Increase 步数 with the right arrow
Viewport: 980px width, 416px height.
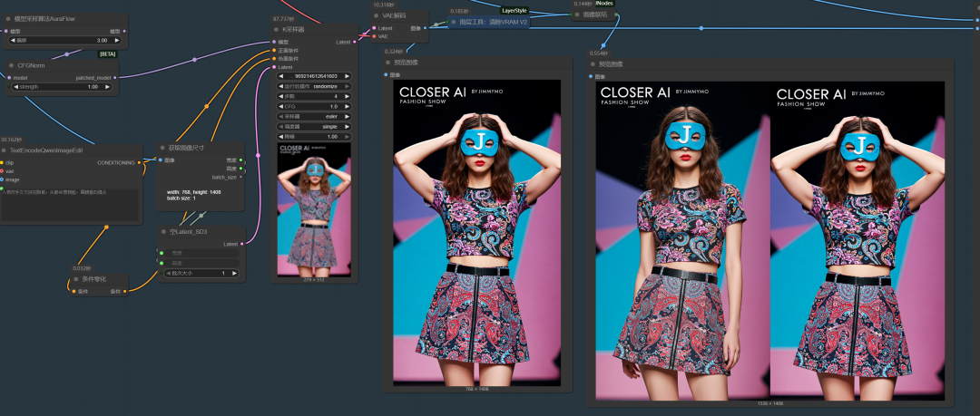coord(348,96)
